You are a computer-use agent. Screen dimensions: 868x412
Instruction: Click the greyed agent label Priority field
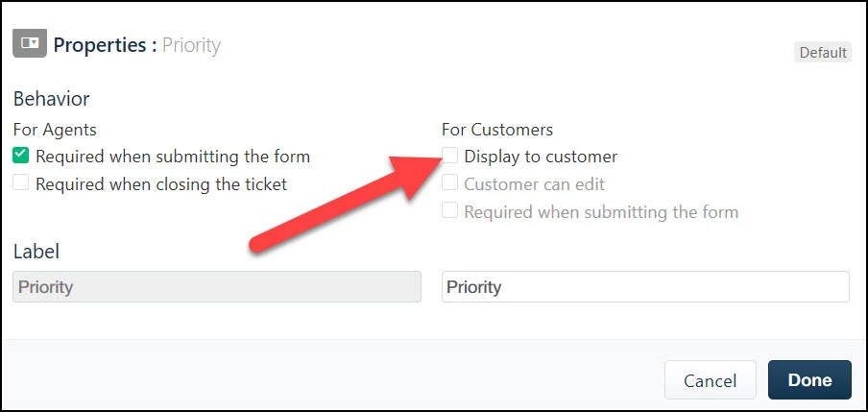(217, 287)
